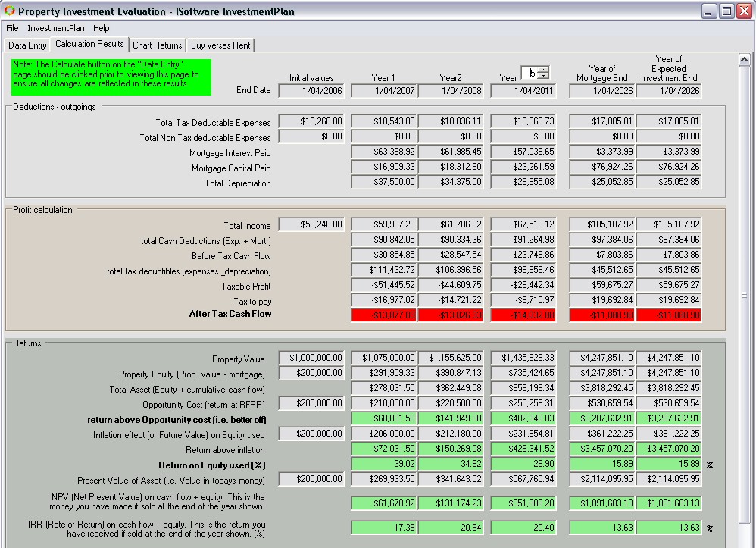The width and height of the screenshot is (756, 548).
Task: Open the Help menu
Action: pos(102,28)
